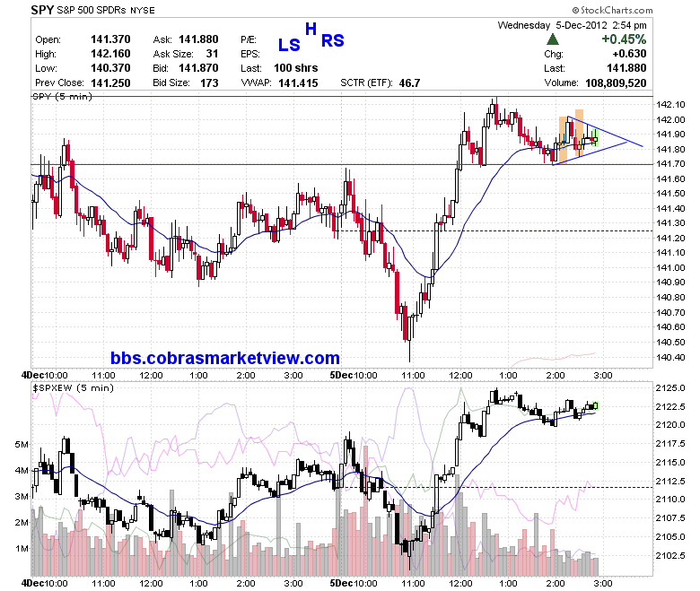Select the 2107.5 axis label

[670, 517]
